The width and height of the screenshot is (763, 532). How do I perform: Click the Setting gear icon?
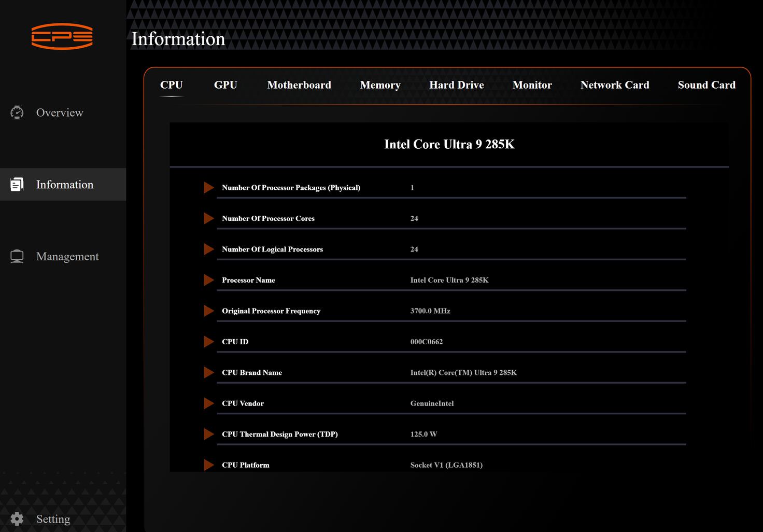(17, 519)
